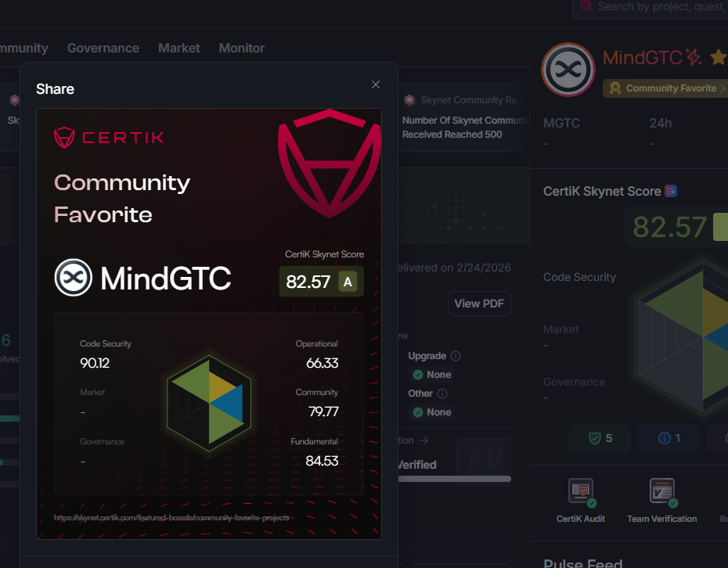Screen dimensions: 728x568
Task: Click the MindGTC title in sidebar
Action: (642, 58)
